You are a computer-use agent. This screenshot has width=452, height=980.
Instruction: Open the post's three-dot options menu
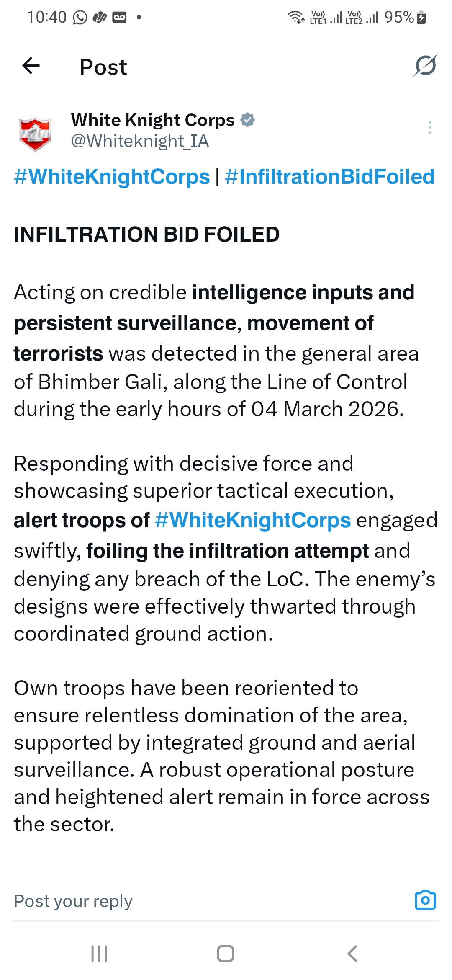(429, 127)
